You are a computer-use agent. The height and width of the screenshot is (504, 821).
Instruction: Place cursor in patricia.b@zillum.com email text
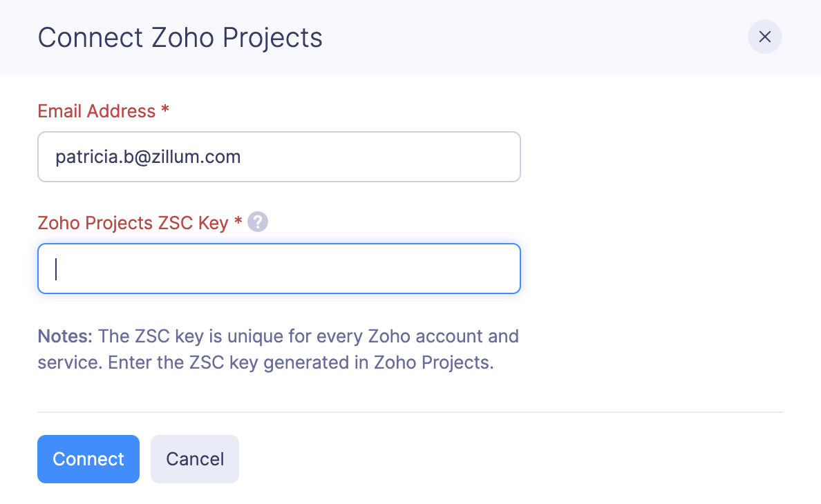[148, 157]
